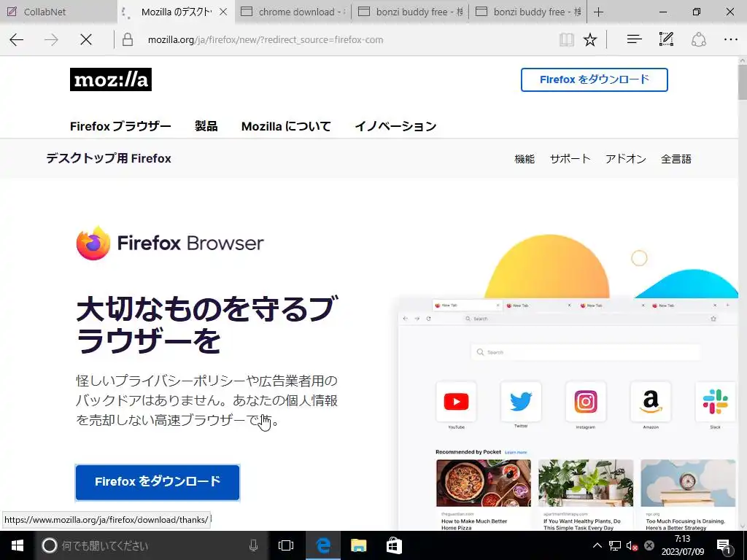This screenshot has height=560, width=747.
Task: Go back to the previous page
Action: [17, 39]
